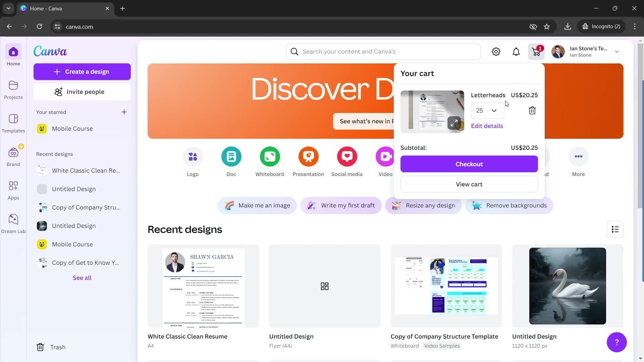Image resolution: width=644 pixels, height=362 pixels.
Task: Click the search input field
Action: coord(385,52)
